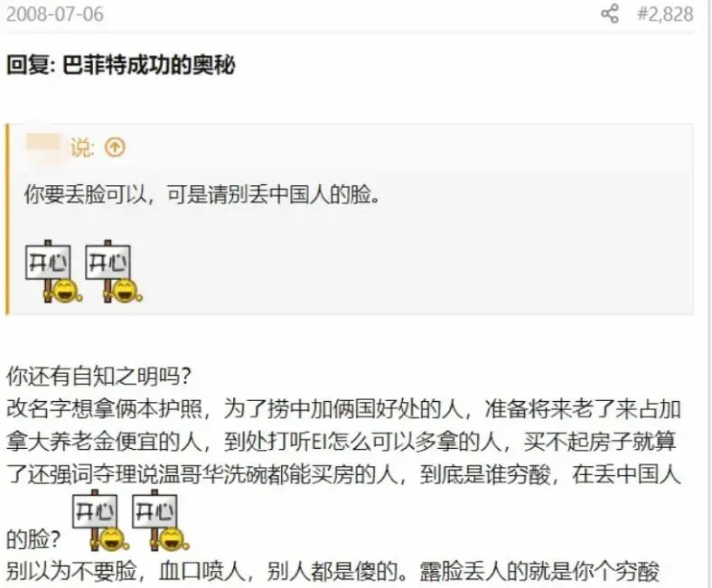Click the line 你还有自知之明吗?
Image resolution: width=712 pixels, height=588 pixels.
99,377
